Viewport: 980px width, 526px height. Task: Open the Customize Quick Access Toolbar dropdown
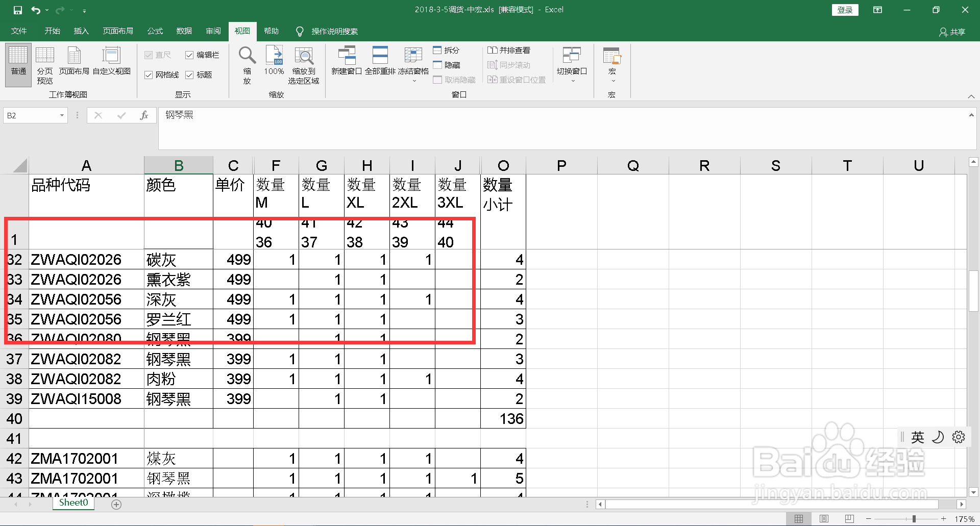(84, 10)
